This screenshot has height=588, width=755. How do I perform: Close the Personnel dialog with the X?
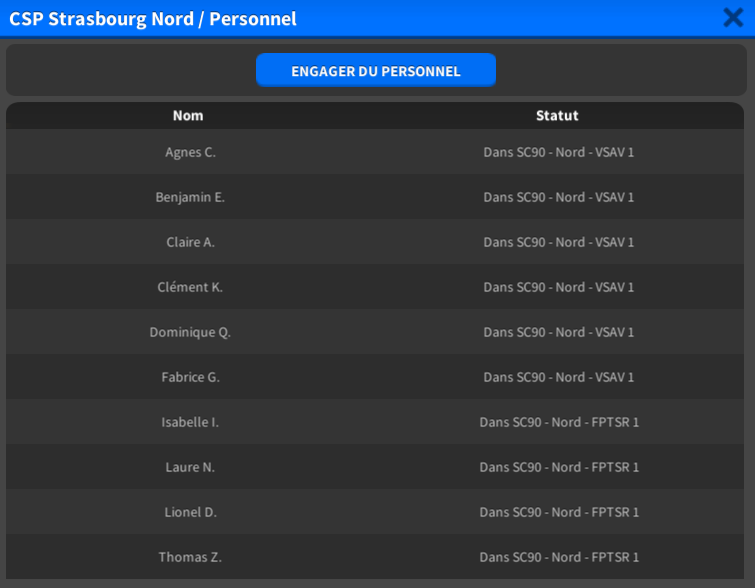[732, 17]
